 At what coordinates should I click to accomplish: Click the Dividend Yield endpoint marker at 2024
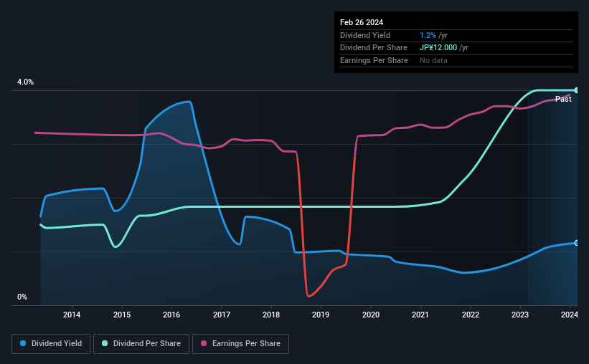pos(577,243)
